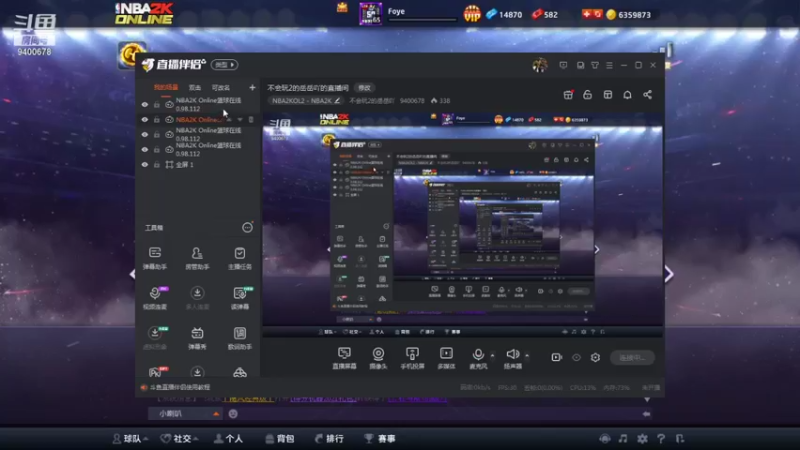Click the layout grid icon above preview

pos(608,95)
